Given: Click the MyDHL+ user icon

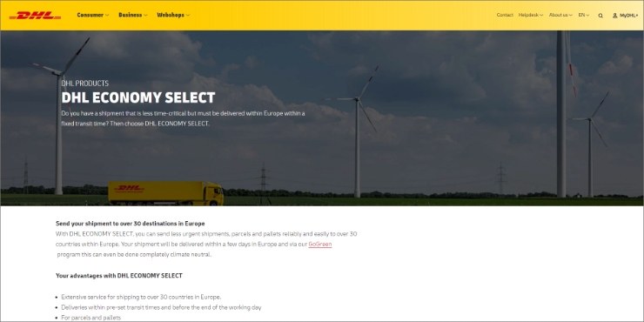Looking at the screenshot, I should pyautogui.click(x=614, y=16).
